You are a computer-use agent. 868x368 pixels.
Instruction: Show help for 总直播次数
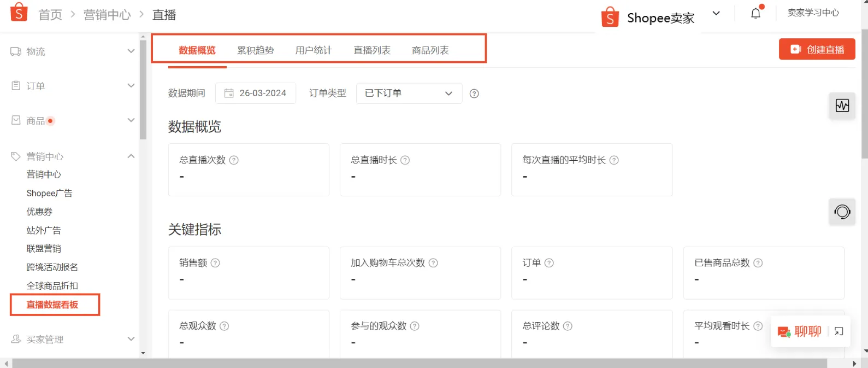click(234, 160)
